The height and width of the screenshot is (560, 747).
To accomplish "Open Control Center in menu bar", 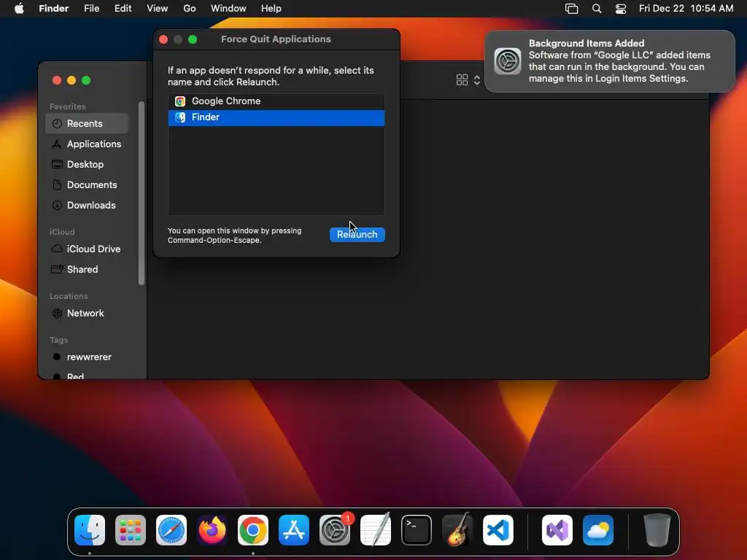I will coord(621,9).
